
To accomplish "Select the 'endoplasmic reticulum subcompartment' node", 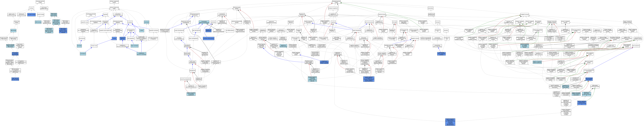I will click(x=123, y=46).
